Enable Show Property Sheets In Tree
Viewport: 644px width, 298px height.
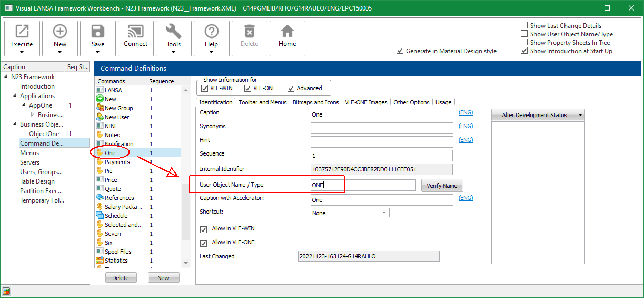point(524,42)
